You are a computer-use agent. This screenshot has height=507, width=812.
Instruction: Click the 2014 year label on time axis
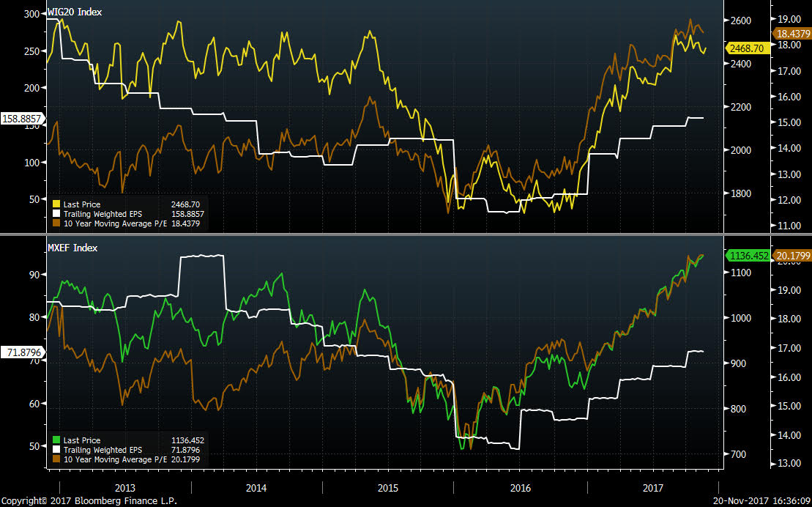click(x=256, y=489)
